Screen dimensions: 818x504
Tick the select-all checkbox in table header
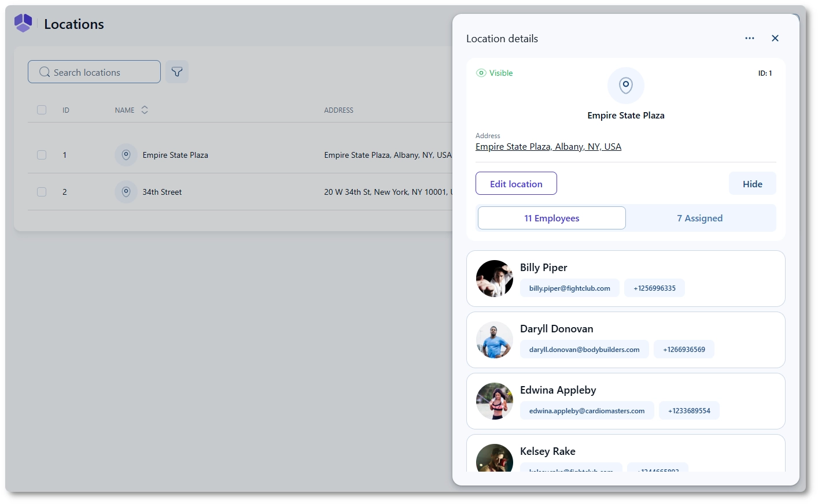[42, 110]
